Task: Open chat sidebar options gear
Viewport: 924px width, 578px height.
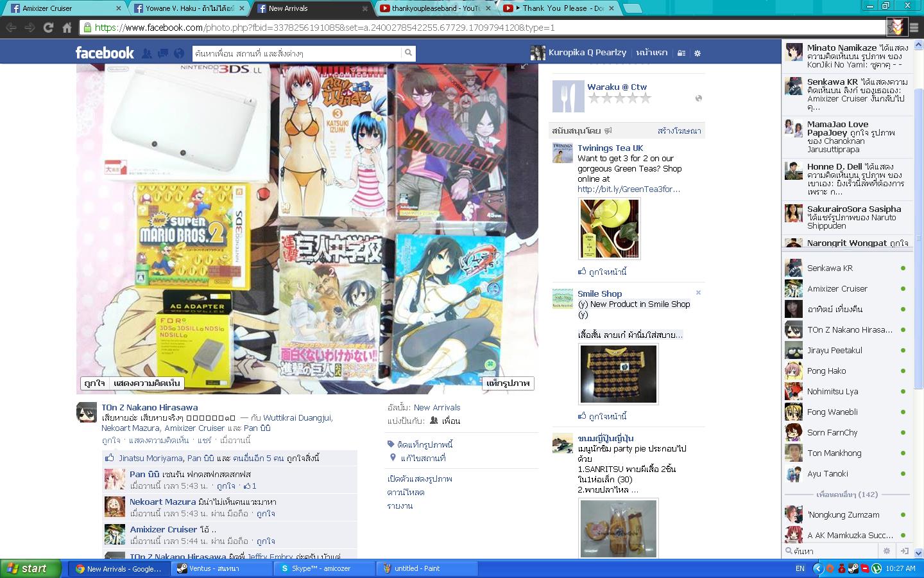Action: (x=887, y=551)
